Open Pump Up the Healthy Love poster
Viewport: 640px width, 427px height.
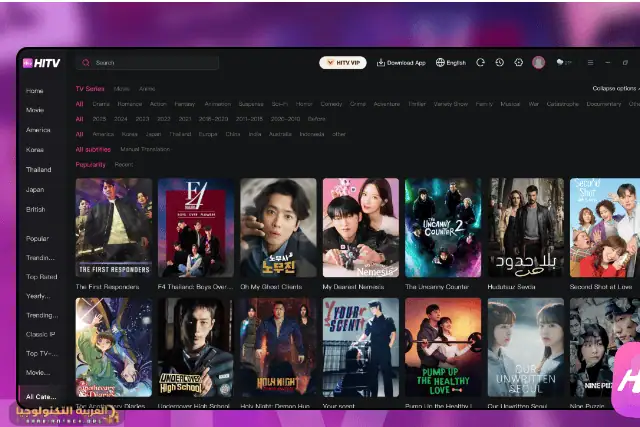click(x=443, y=347)
